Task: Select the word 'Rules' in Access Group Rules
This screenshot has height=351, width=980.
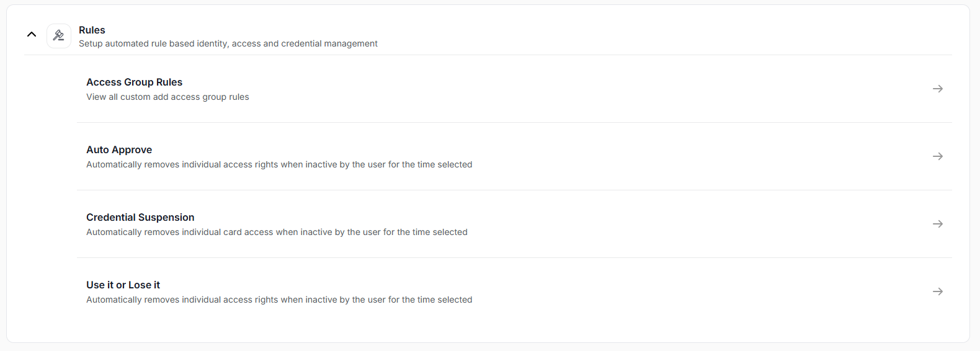Action: [x=169, y=82]
